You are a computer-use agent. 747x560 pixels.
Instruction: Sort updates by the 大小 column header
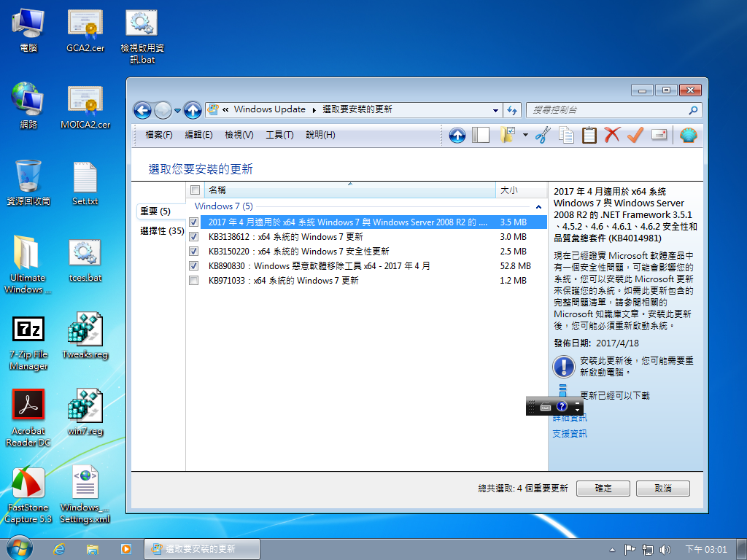pos(521,190)
